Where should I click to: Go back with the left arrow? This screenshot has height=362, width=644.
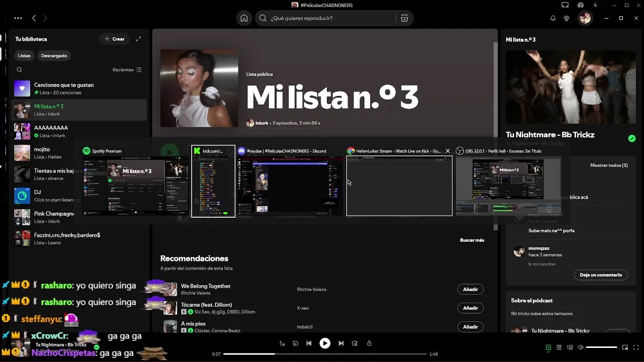(x=34, y=18)
